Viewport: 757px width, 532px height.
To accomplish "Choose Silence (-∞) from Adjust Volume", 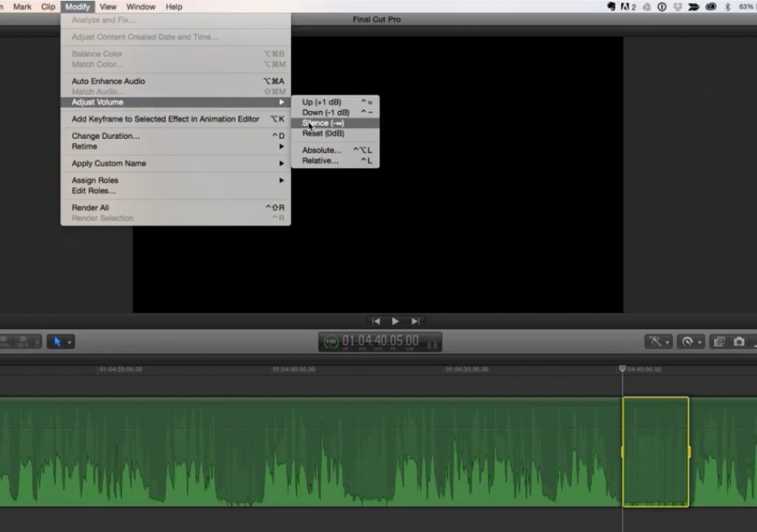I will pos(335,123).
